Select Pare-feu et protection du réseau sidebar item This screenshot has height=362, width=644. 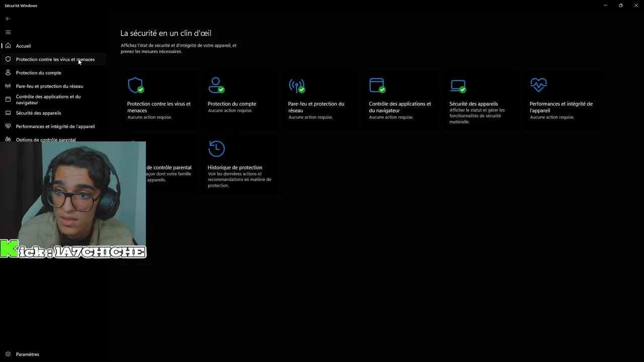(x=53, y=86)
